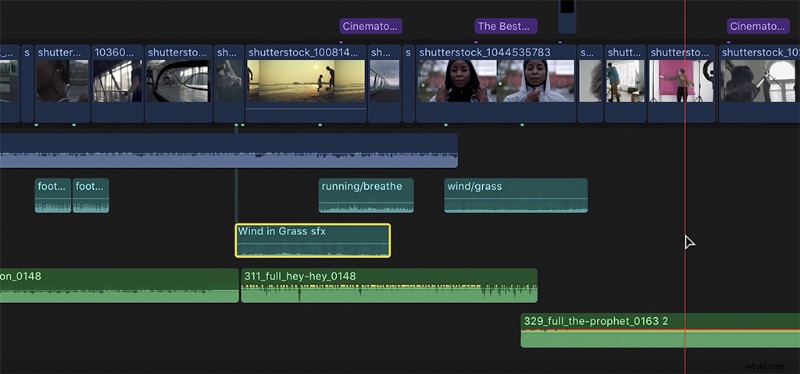Select the first "foot..." sound effect clip
The image size is (800, 374).
53,195
